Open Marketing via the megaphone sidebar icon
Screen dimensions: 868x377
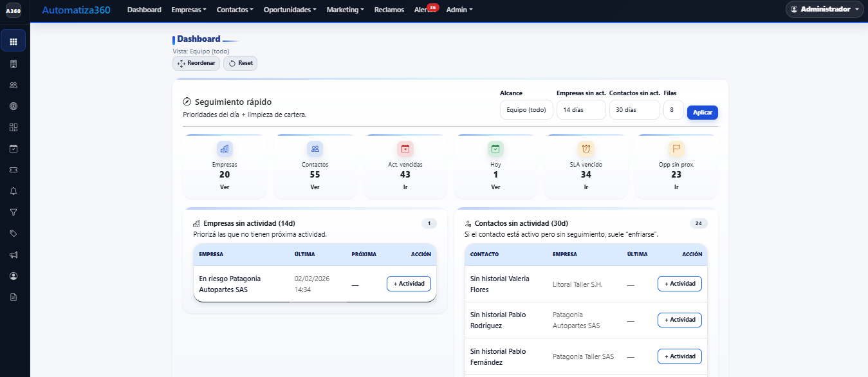(14, 255)
